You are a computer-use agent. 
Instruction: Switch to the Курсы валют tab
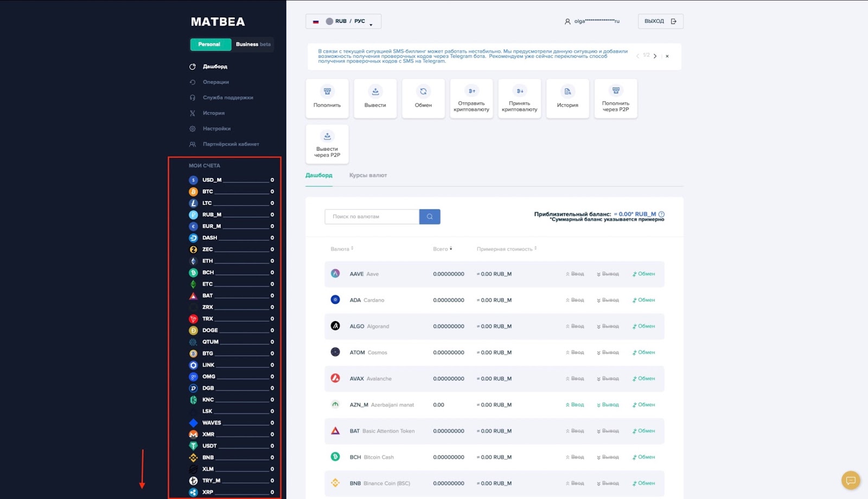[x=368, y=175]
